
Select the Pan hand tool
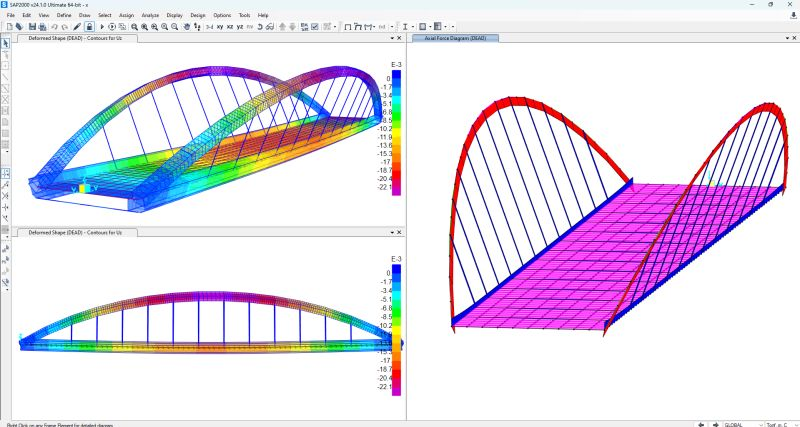(187, 27)
